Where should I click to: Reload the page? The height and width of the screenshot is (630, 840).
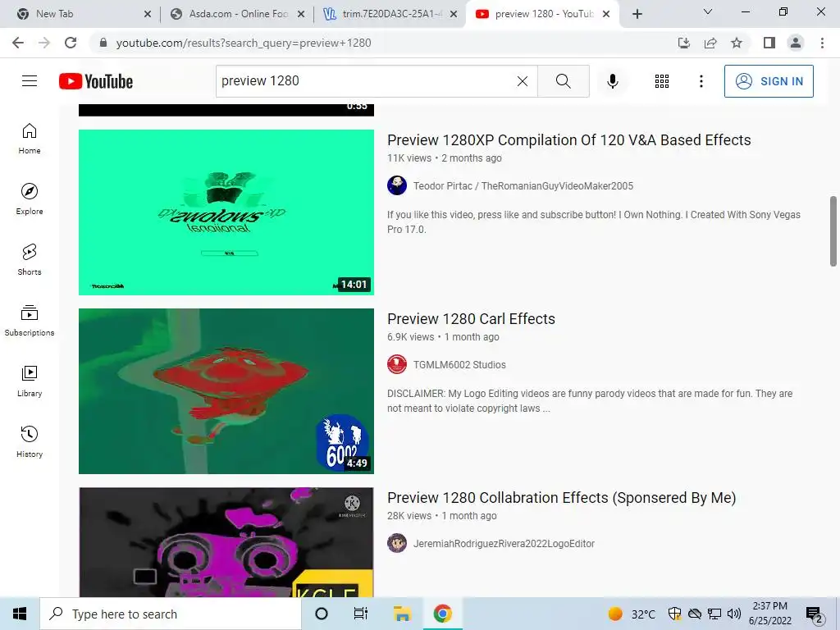click(71, 43)
